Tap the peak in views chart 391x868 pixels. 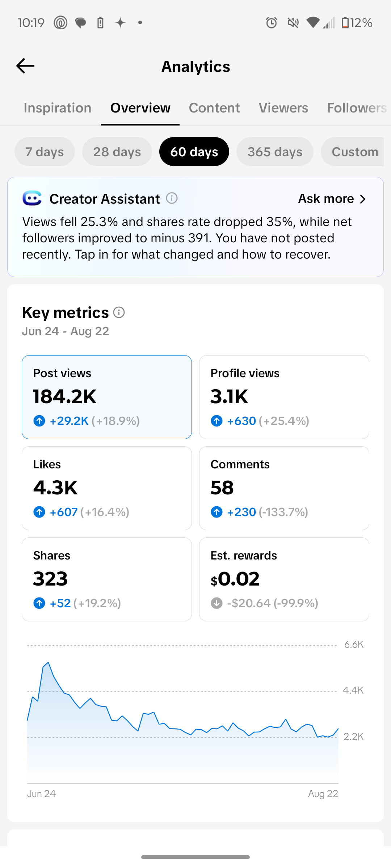click(x=48, y=663)
